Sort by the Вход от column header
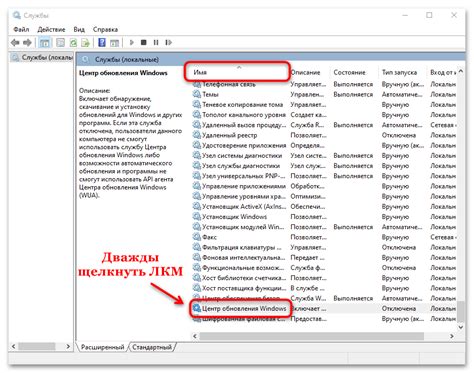Image resolution: width=474 pixels, height=373 pixels. point(442,72)
